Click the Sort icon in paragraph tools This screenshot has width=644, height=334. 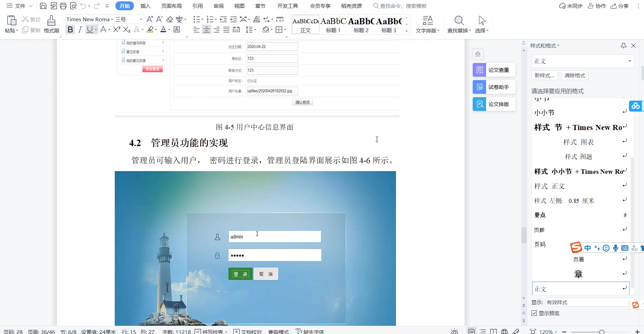pyautogui.click(x=257, y=19)
